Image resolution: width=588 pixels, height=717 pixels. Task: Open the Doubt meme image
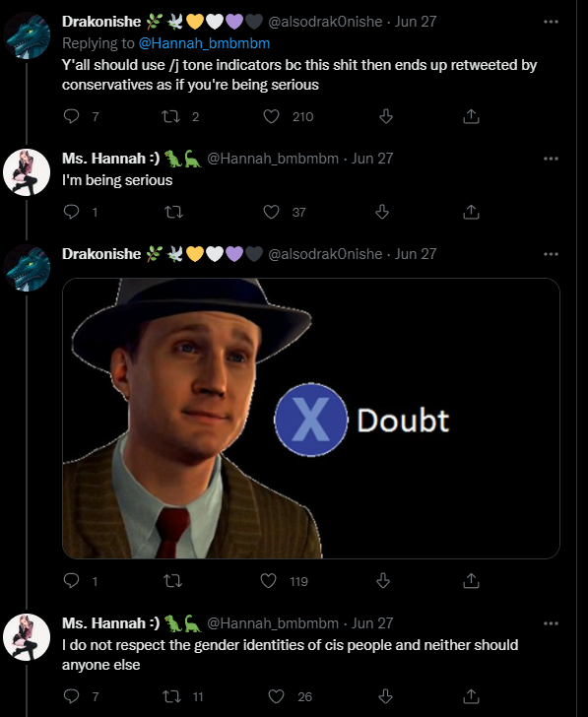[311, 419]
